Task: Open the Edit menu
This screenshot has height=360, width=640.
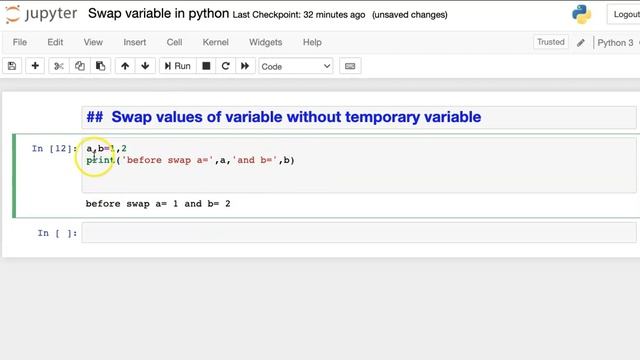Action: click(x=55, y=42)
